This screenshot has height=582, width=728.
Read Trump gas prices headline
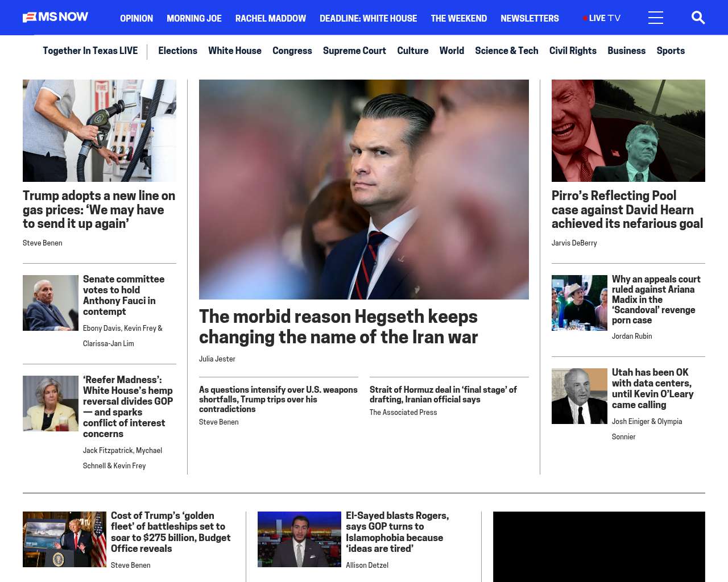[99, 210]
